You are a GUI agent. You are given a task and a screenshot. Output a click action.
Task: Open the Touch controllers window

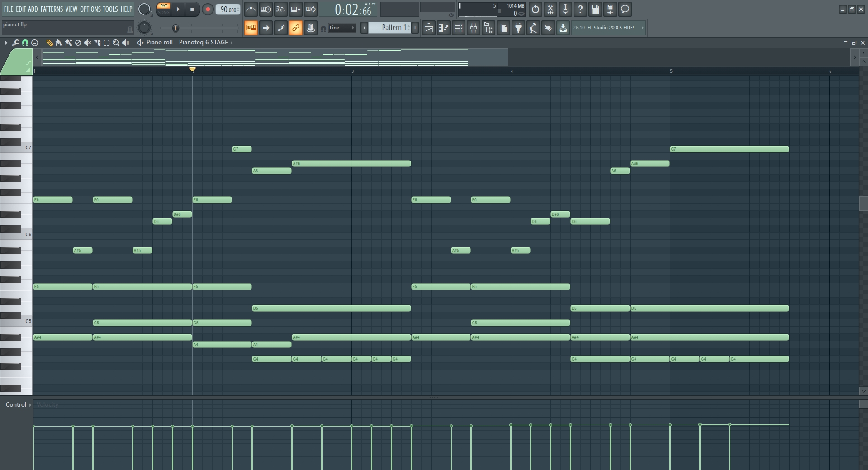point(548,28)
